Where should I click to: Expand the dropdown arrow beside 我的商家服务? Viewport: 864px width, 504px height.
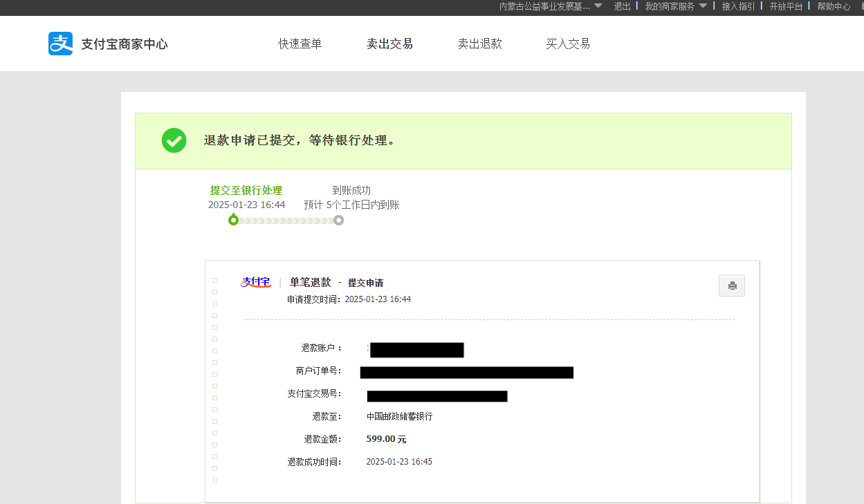(703, 6)
